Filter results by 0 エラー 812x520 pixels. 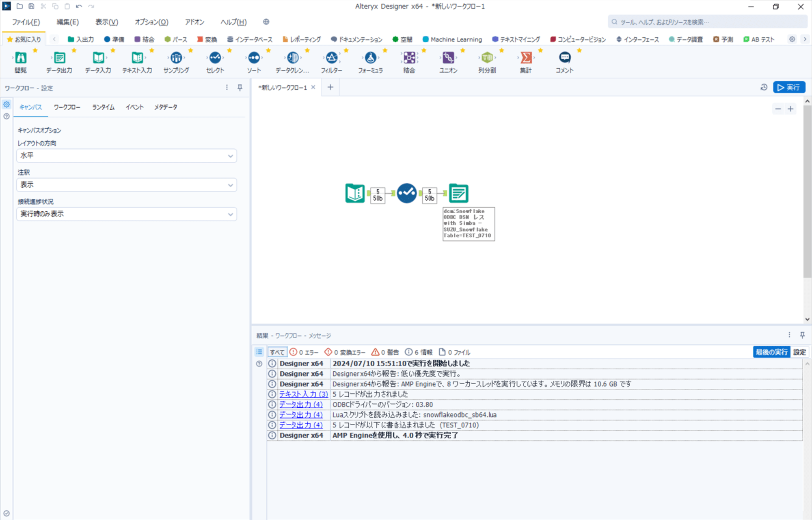304,352
